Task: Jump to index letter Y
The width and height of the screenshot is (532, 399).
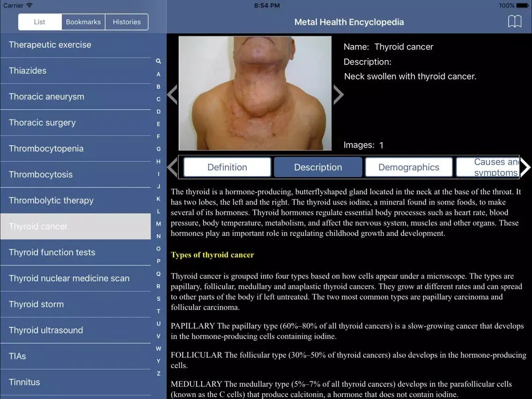Action: click(x=158, y=361)
